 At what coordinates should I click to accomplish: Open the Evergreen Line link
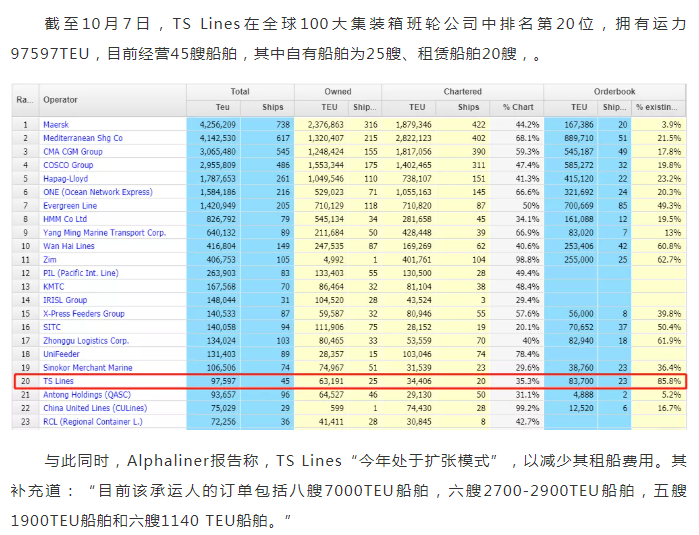pyautogui.click(x=70, y=206)
